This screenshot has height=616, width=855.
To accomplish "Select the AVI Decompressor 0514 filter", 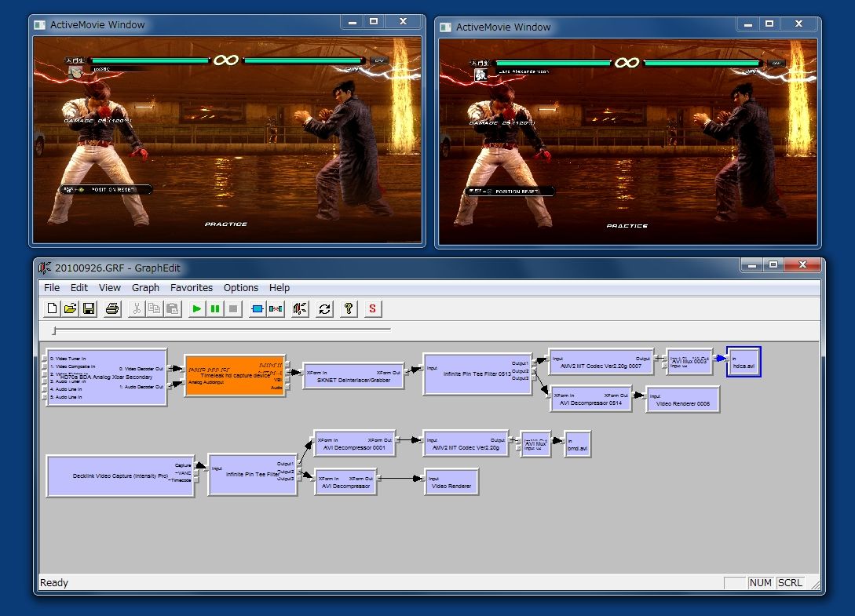I will pyautogui.click(x=590, y=399).
